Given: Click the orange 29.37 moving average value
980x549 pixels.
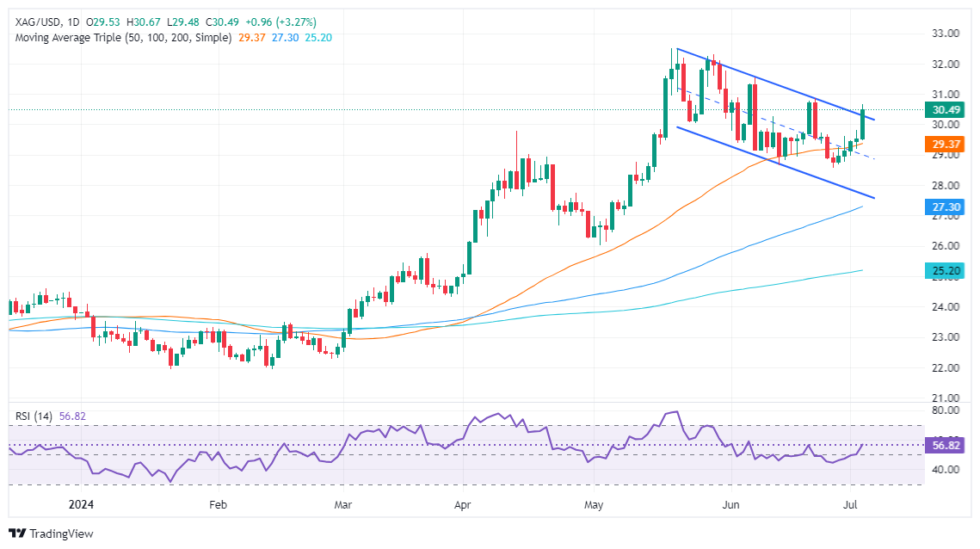Looking at the screenshot, I should (252, 38).
